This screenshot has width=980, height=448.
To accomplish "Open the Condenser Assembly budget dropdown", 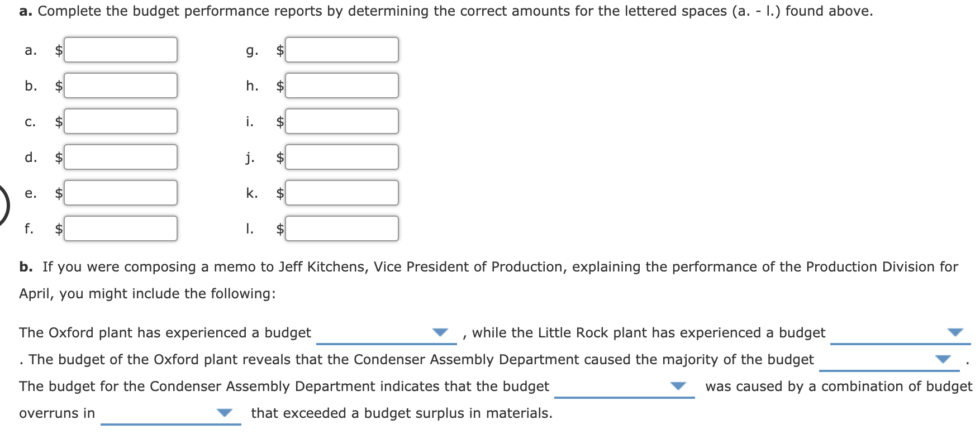I will [679, 385].
